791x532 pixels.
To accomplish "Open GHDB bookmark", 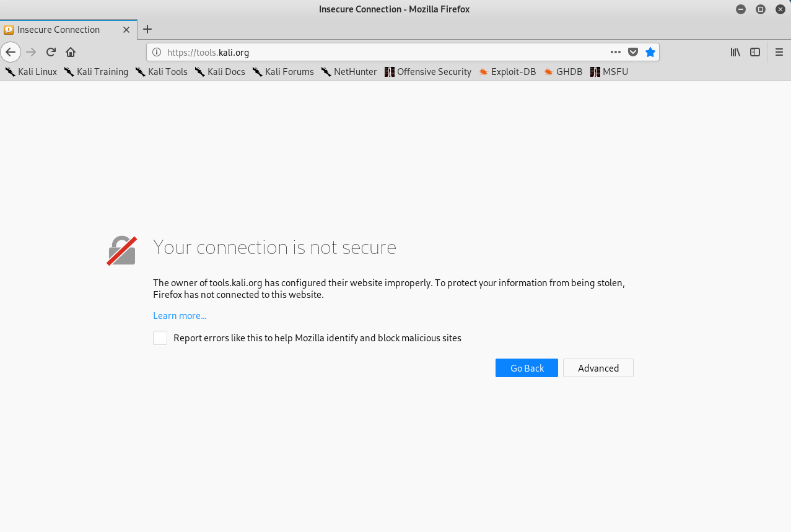I will [563, 72].
